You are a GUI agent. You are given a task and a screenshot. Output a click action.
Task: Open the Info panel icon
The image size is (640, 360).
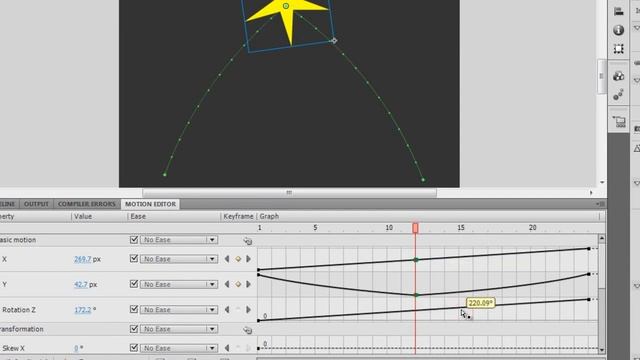618,30
